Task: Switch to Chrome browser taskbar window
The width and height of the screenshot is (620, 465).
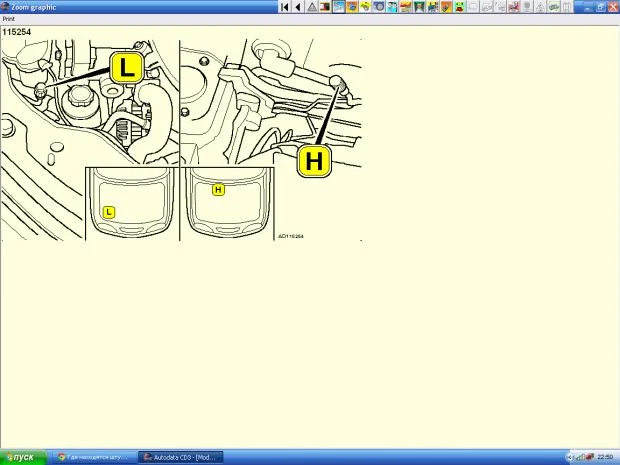Action: [x=92, y=457]
